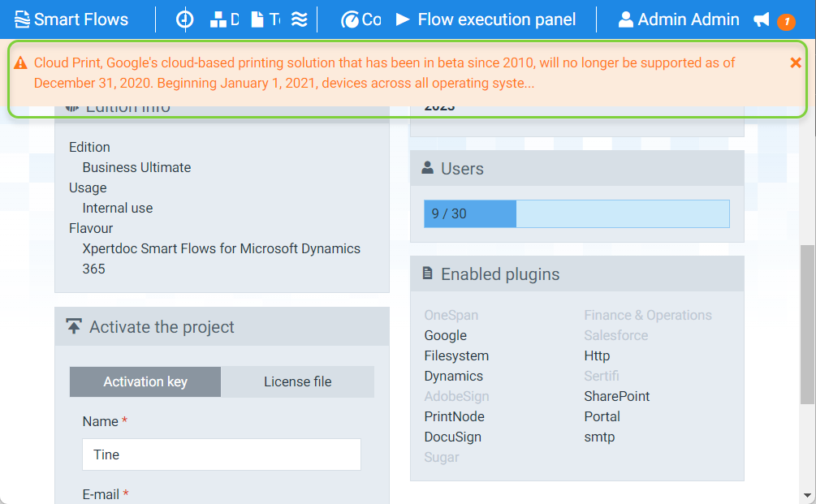Viewport: 816px width, 504px height.
Task: Open the Flow execution panel
Action: pos(486,19)
